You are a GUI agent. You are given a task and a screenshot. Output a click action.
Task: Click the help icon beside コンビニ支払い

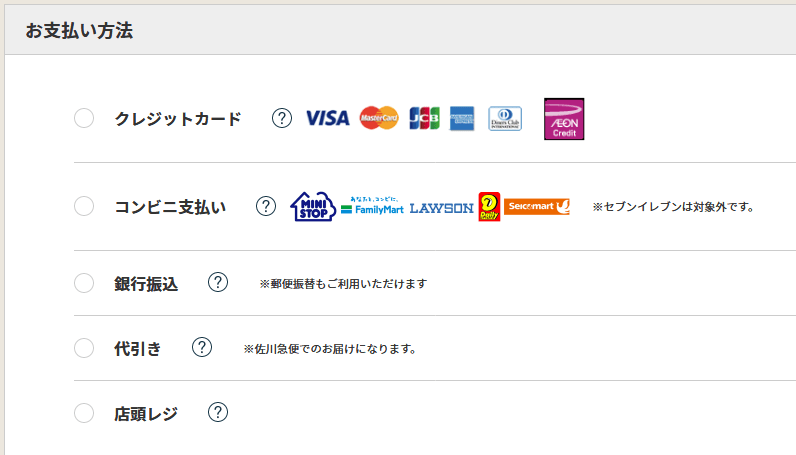coord(266,207)
